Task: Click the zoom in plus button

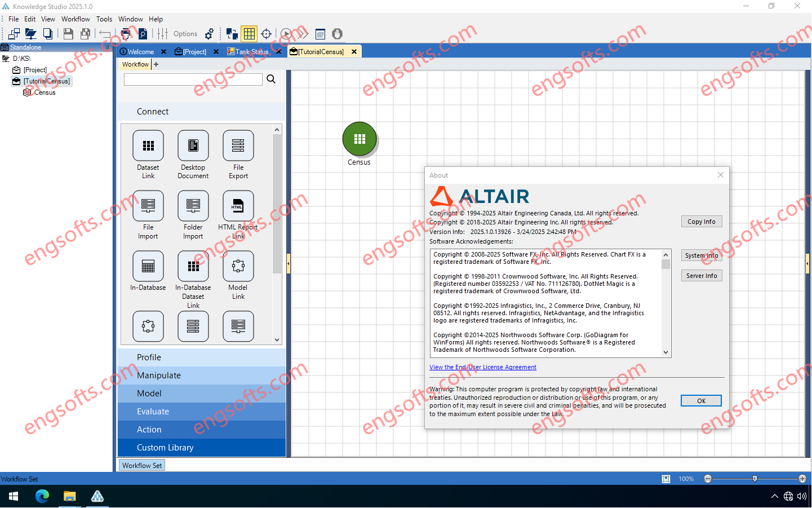Action: [802, 479]
